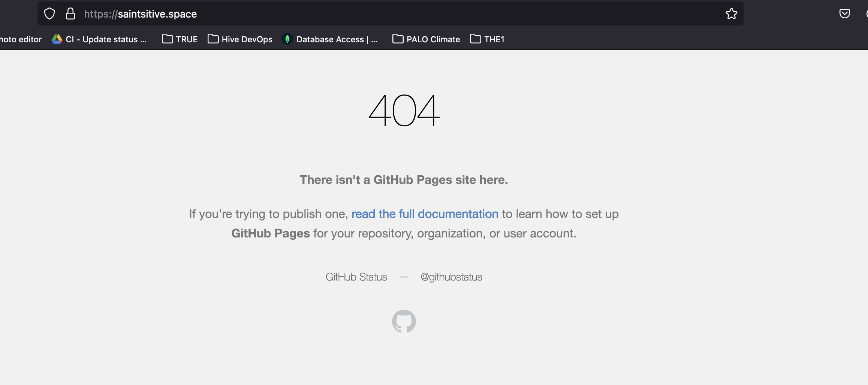This screenshot has width=868, height=385.
Task: Click the Google Drive icon beside CI bookmark
Action: tap(57, 39)
